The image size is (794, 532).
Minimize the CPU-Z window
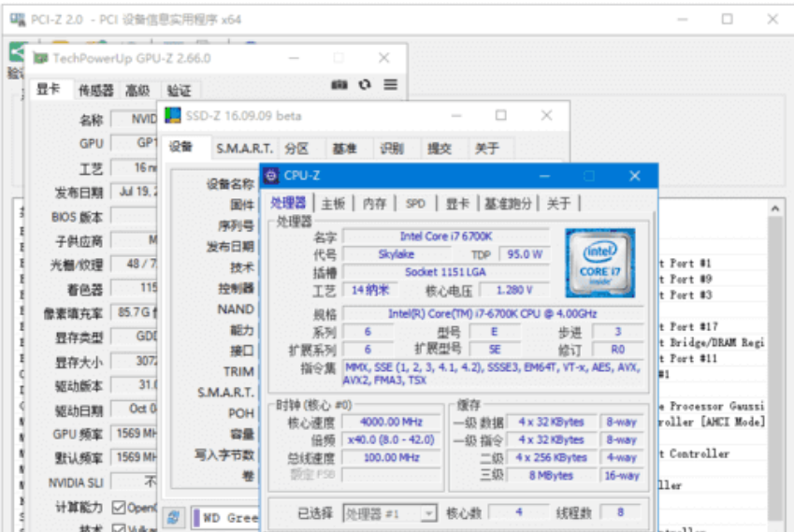(x=545, y=176)
